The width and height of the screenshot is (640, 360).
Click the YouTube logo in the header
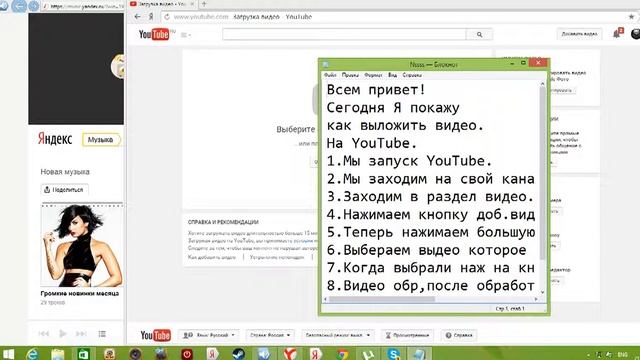[154, 34]
